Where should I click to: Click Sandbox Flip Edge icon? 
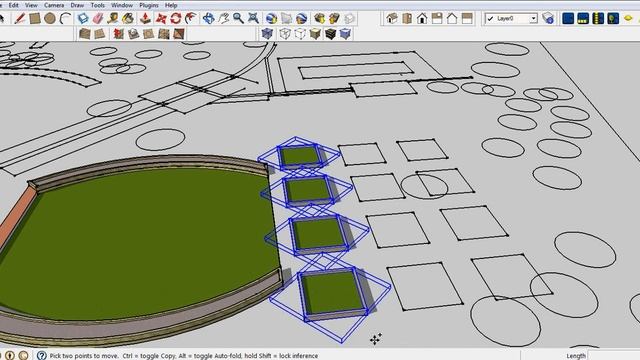pos(179,34)
